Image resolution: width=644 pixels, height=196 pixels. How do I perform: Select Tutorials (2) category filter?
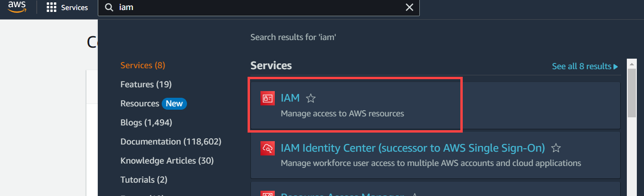coord(144,180)
